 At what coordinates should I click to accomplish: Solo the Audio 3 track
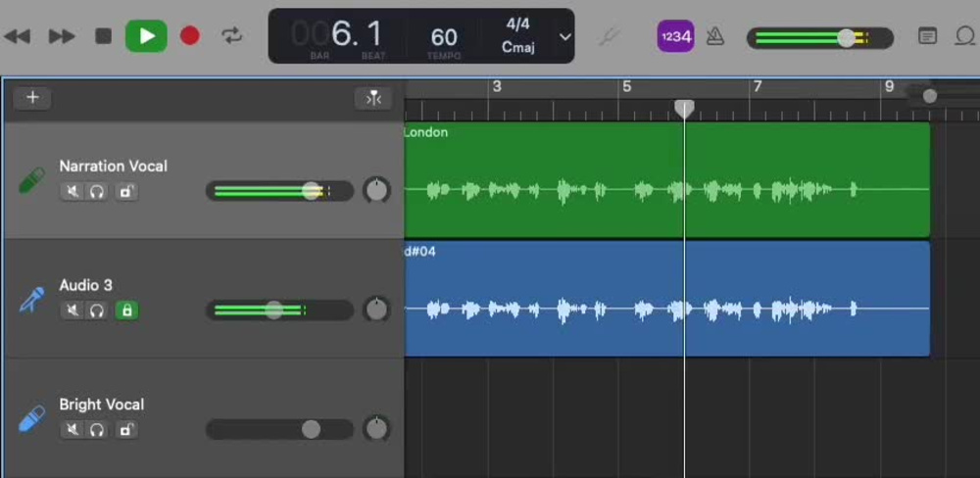click(96, 310)
